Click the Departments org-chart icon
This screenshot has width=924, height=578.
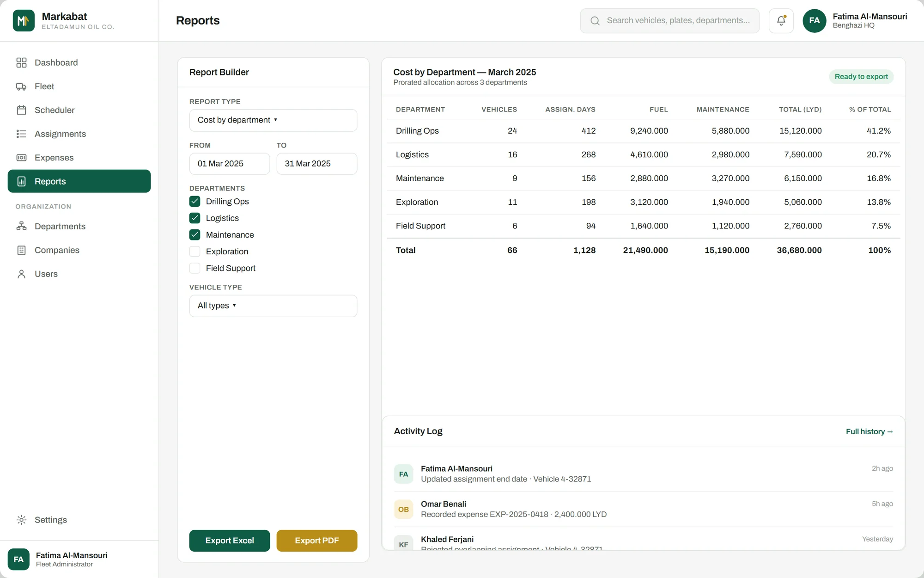click(21, 226)
